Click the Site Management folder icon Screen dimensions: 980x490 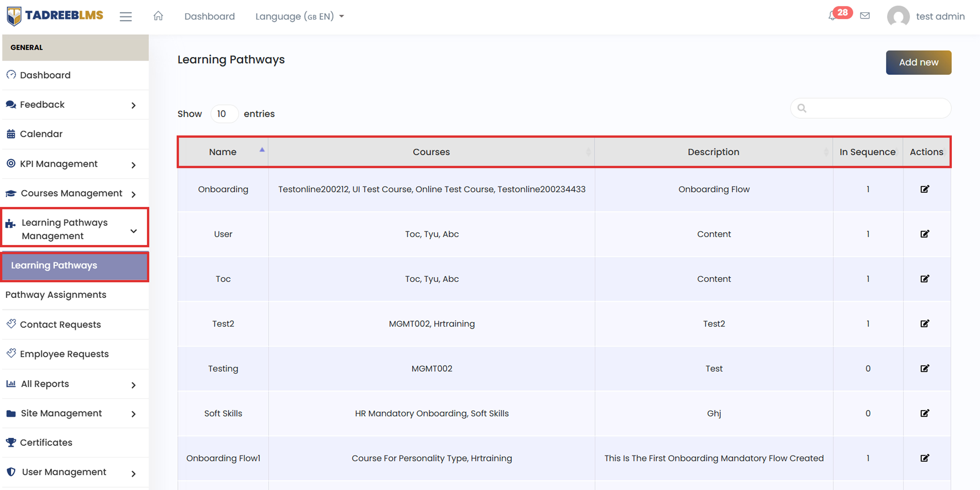point(11,413)
